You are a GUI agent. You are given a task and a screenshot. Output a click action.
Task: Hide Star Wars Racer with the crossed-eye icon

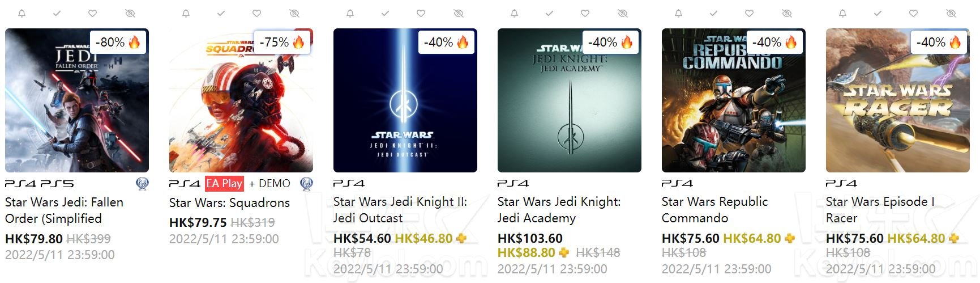coord(951,13)
